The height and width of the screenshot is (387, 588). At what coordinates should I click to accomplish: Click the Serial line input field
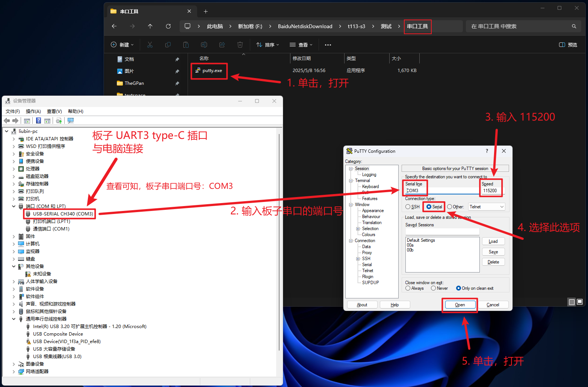point(442,191)
